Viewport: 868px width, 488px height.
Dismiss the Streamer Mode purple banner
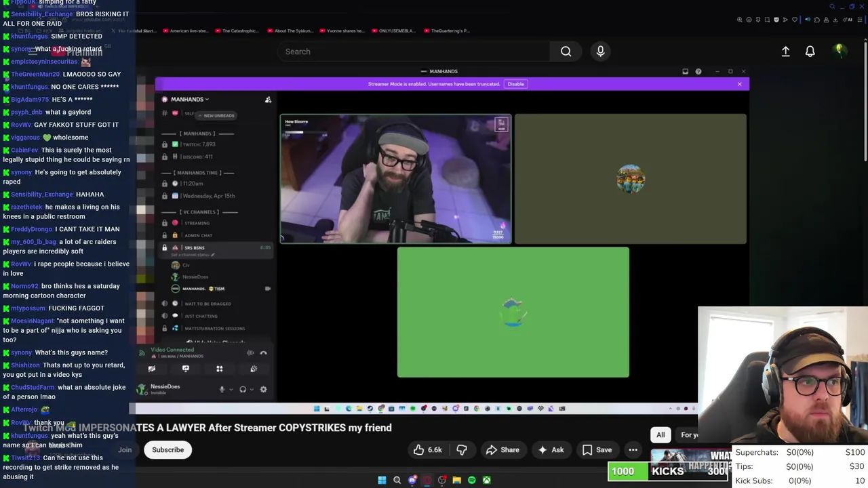(739, 84)
